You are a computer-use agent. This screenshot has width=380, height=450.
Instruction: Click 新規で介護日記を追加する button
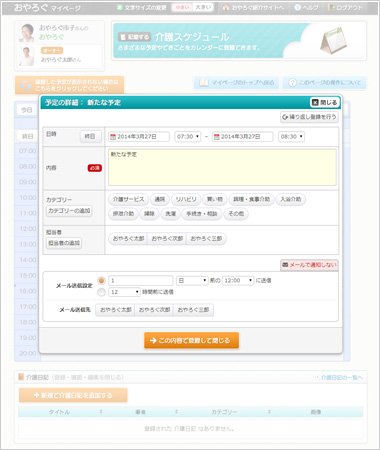point(73,395)
